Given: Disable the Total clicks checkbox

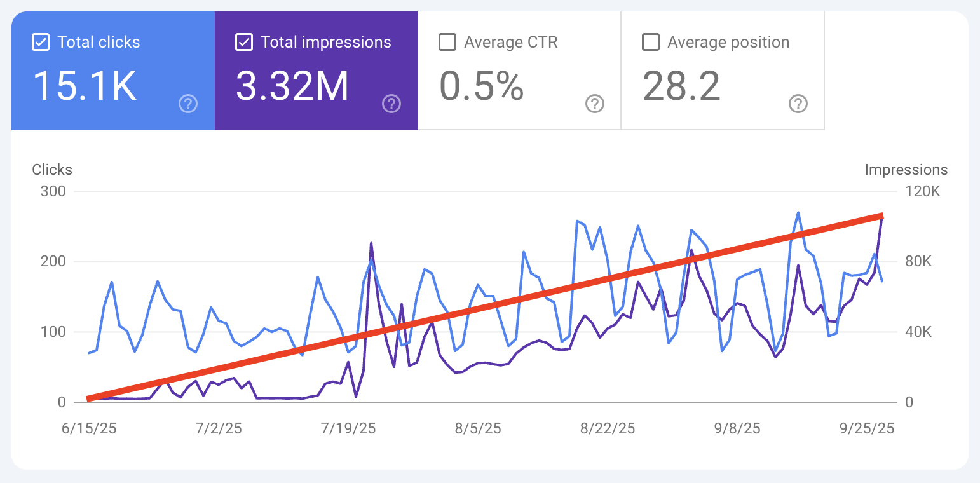Looking at the screenshot, I should coord(40,41).
